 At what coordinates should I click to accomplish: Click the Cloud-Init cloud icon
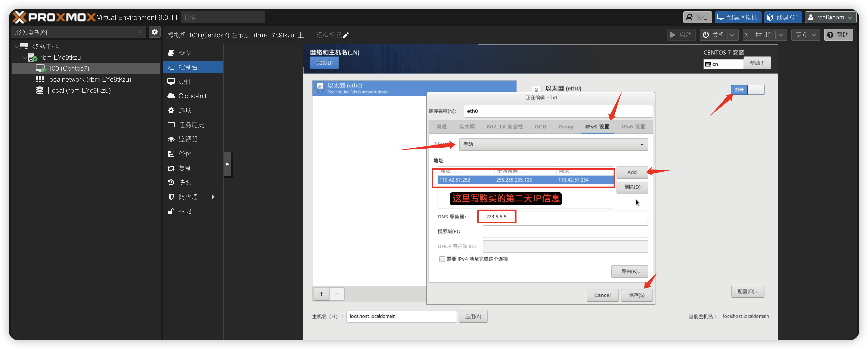(x=171, y=96)
